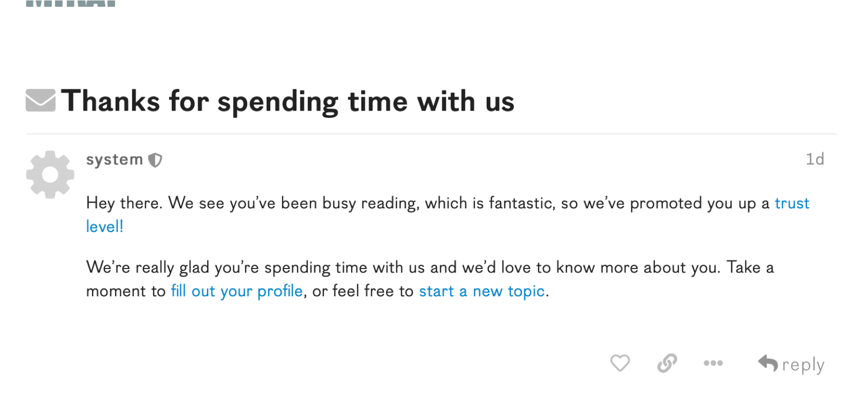The height and width of the screenshot is (393, 868).
Task: Click the curved reply arrow icon
Action: 768,363
